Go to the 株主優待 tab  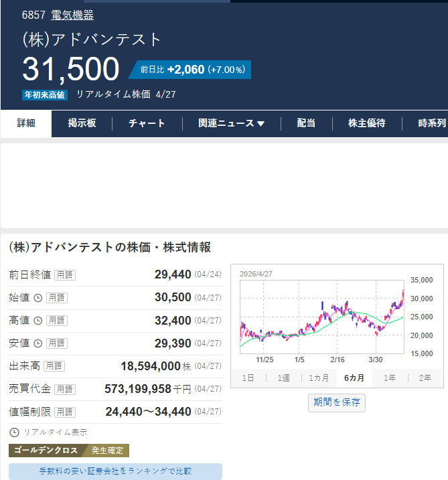pos(367,123)
